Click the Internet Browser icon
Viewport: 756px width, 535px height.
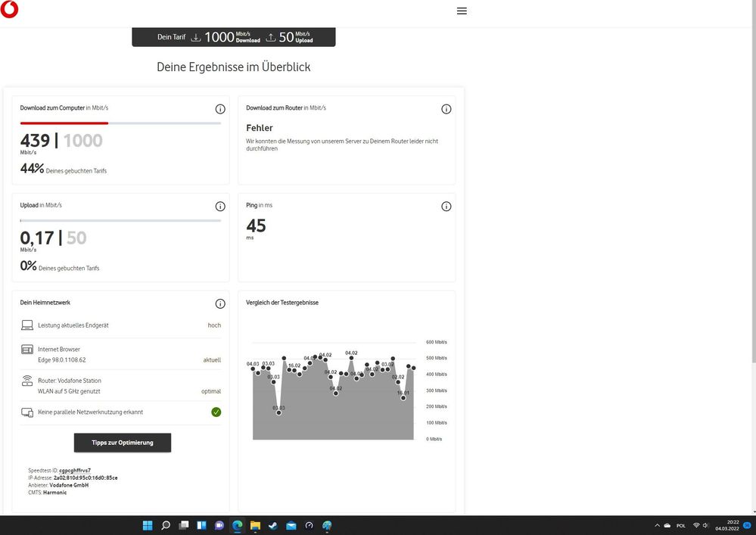pyautogui.click(x=27, y=350)
